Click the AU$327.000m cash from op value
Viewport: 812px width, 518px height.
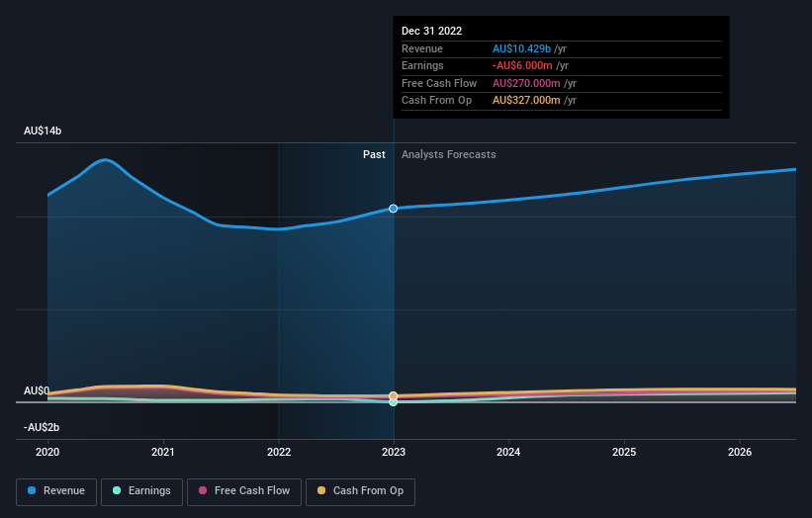click(526, 101)
